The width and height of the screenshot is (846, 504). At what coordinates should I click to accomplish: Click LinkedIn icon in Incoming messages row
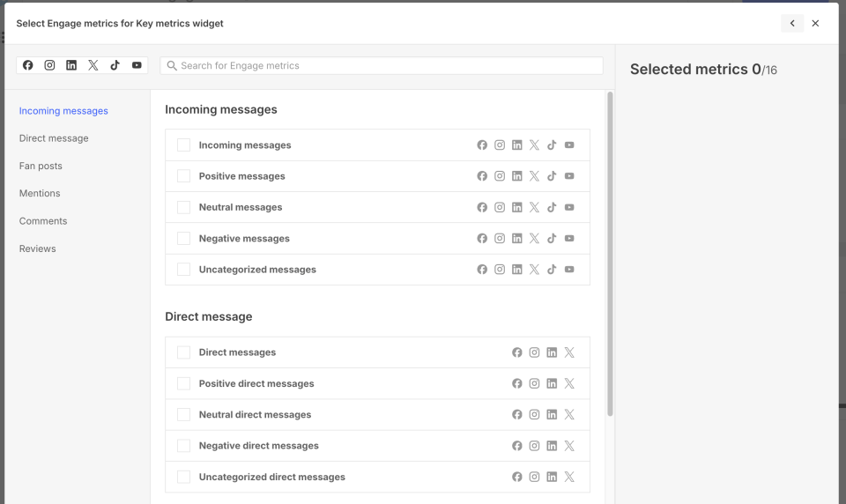[x=517, y=145]
